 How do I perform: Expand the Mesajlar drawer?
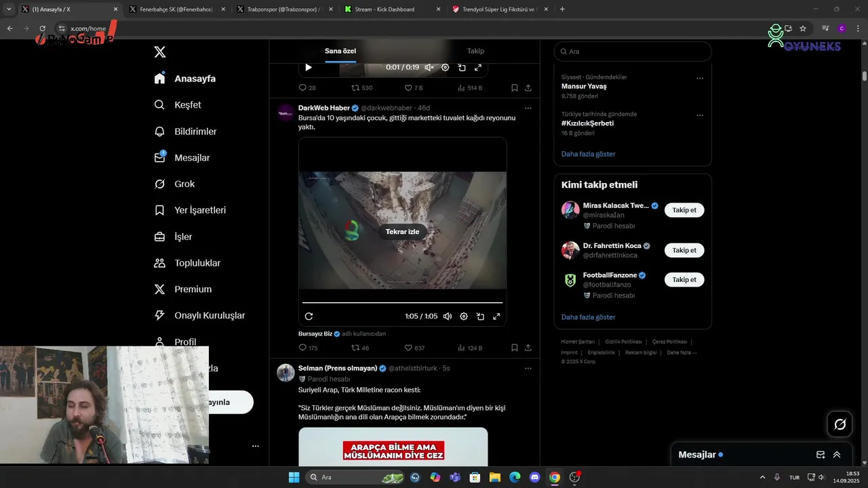pos(837,455)
